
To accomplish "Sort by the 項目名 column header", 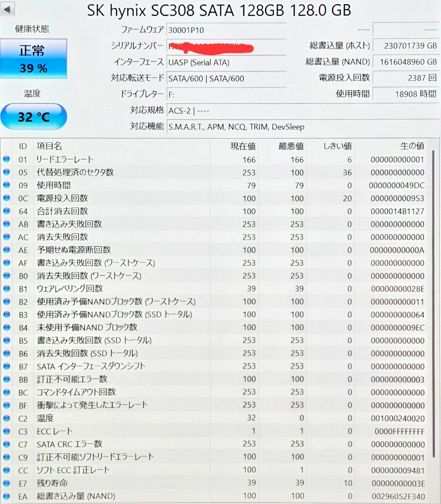I will (x=50, y=146).
